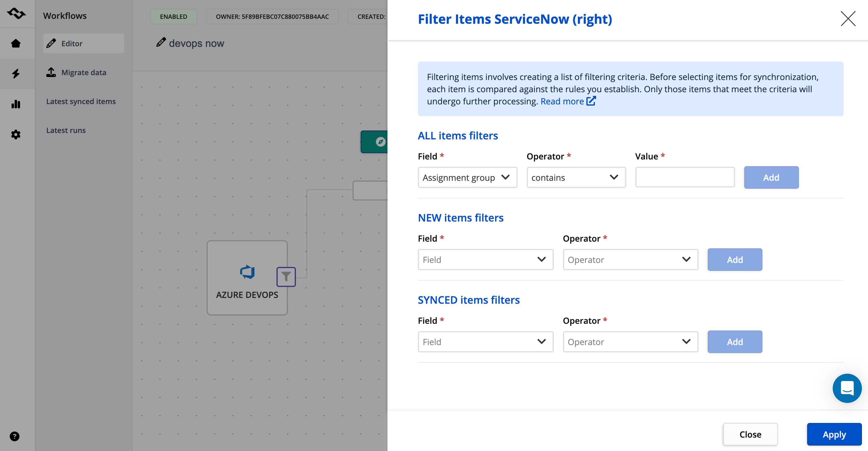Screen dimensions: 868x451
Task: Click the external link icon after Read more
Action: click(591, 101)
